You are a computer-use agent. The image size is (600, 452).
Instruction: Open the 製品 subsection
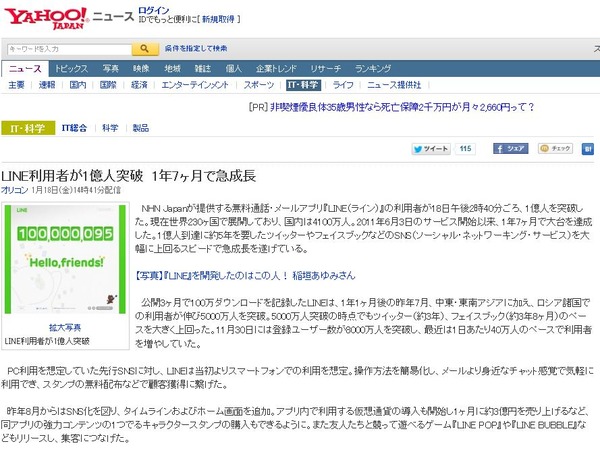point(140,128)
